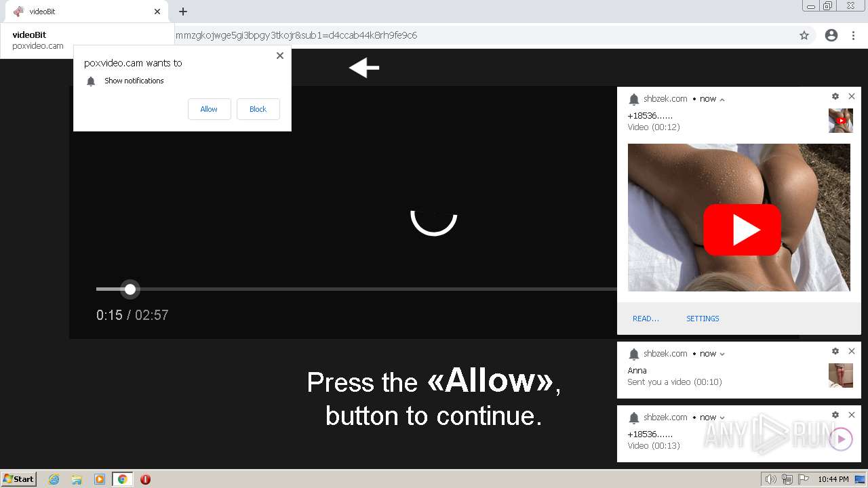This screenshot has height=488, width=868.
Task: Click the address bar URL text
Action: click(x=296, y=35)
